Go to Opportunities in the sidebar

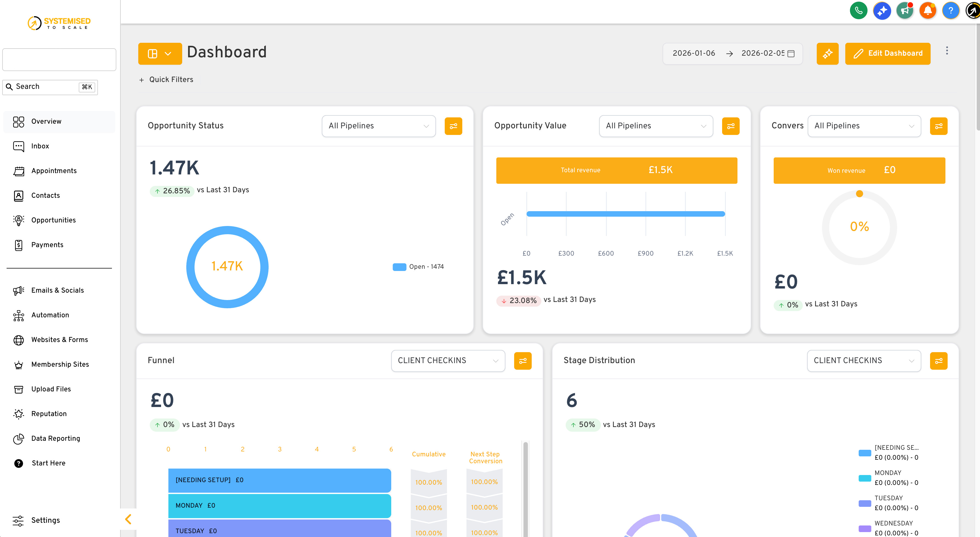click(53, 220)
